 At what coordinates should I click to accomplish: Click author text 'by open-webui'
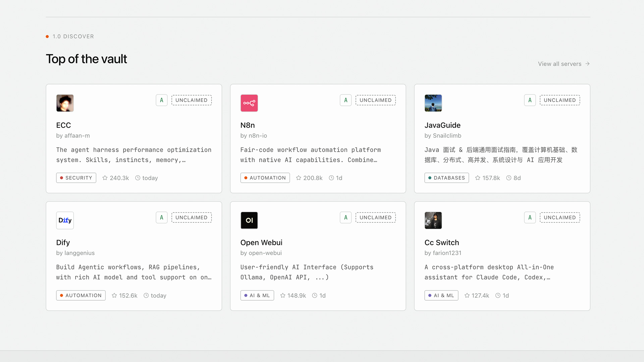(261, 253)
